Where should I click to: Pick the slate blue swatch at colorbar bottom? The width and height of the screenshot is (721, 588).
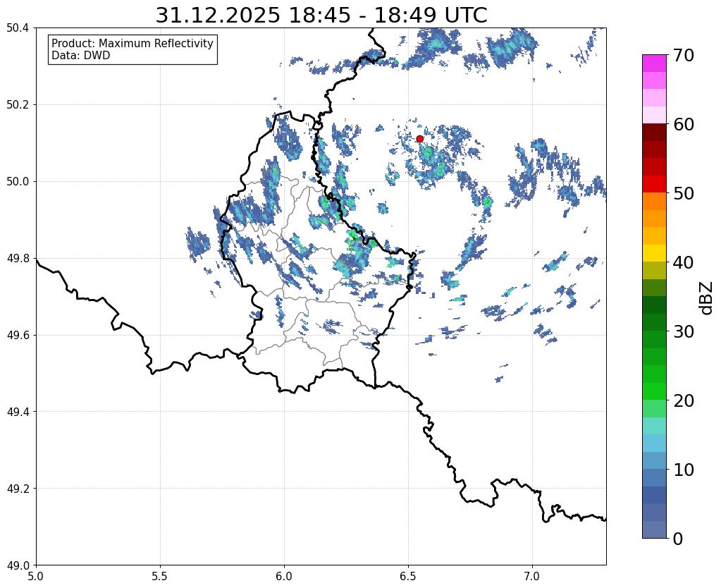[654, 529]
